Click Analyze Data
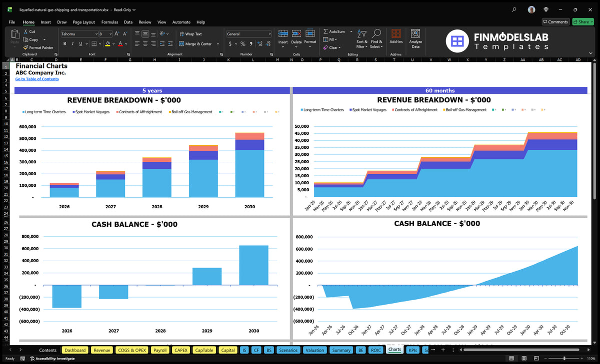The width and height of the screenshot is (600, 364). click(415, 38)
